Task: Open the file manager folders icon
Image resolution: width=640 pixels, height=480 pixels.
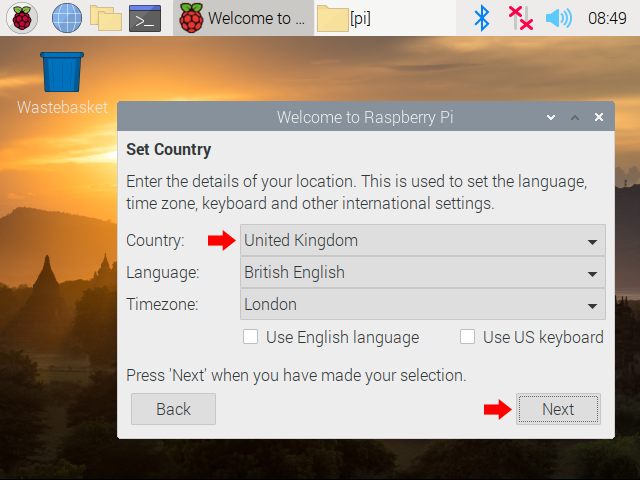Action: [106, 18]
